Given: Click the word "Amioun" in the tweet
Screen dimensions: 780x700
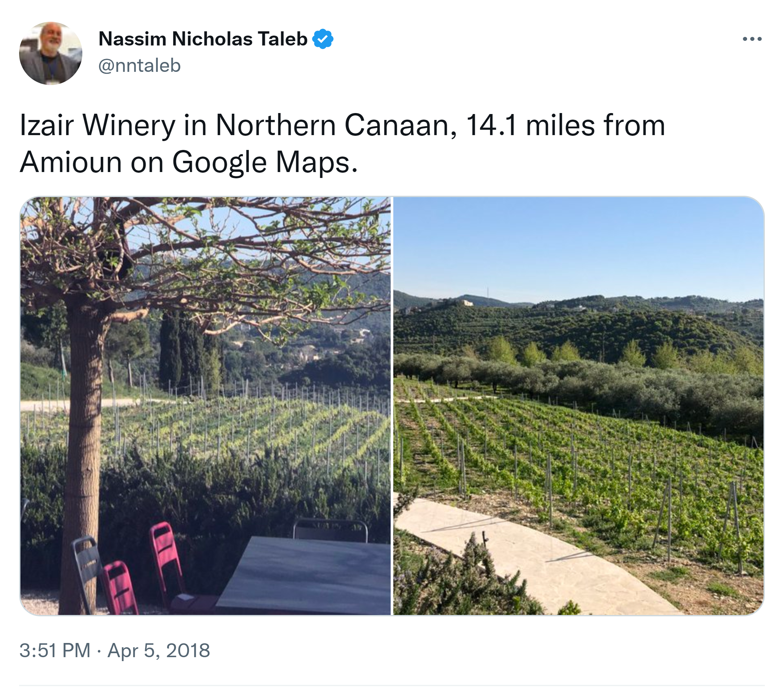Looking at the screenshot, I should (x=71, y=162).
